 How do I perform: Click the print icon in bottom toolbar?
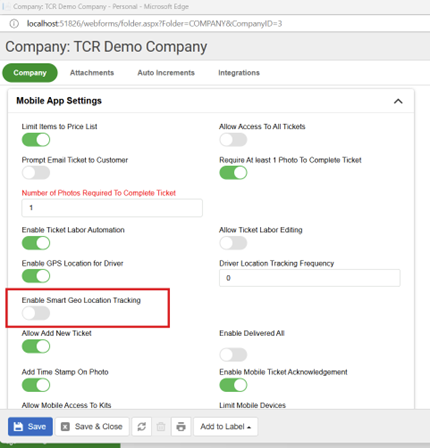pyautogui.click(x=181, y=426)
